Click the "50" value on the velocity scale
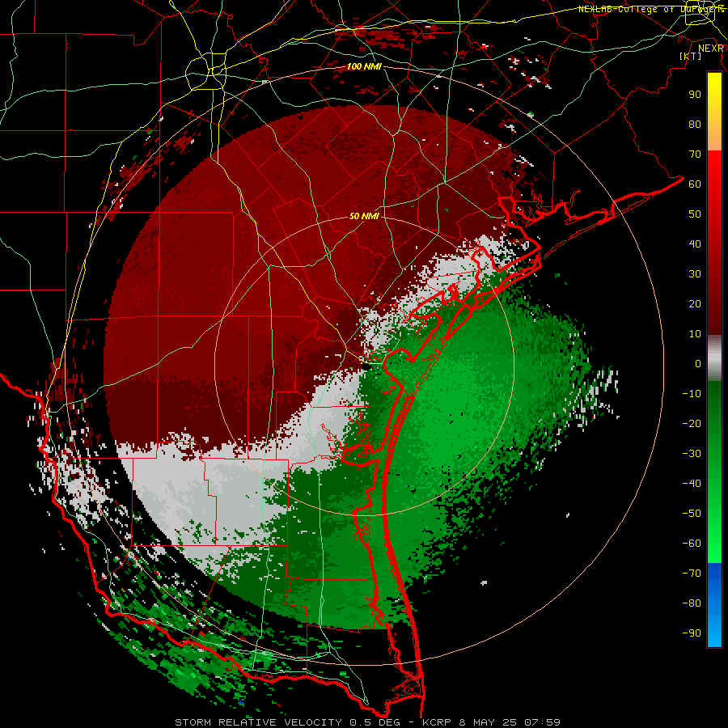The image size is (728, 728). 695,214
